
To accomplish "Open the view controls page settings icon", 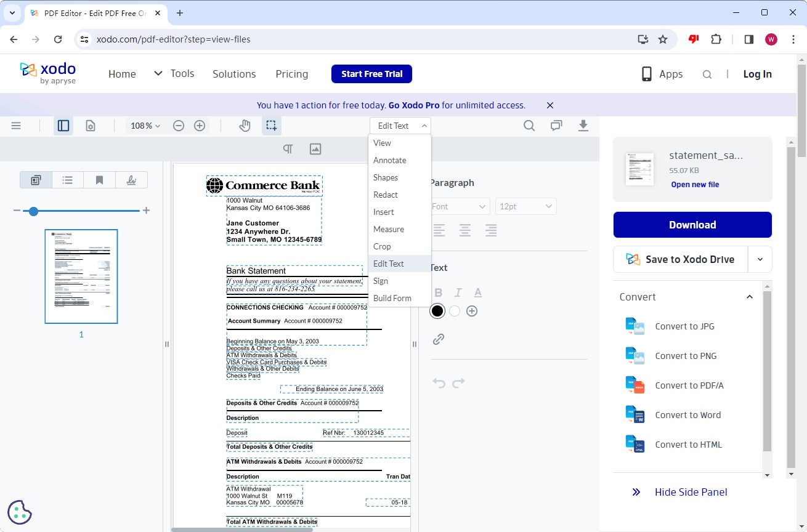I will click(x=91, y=126).
